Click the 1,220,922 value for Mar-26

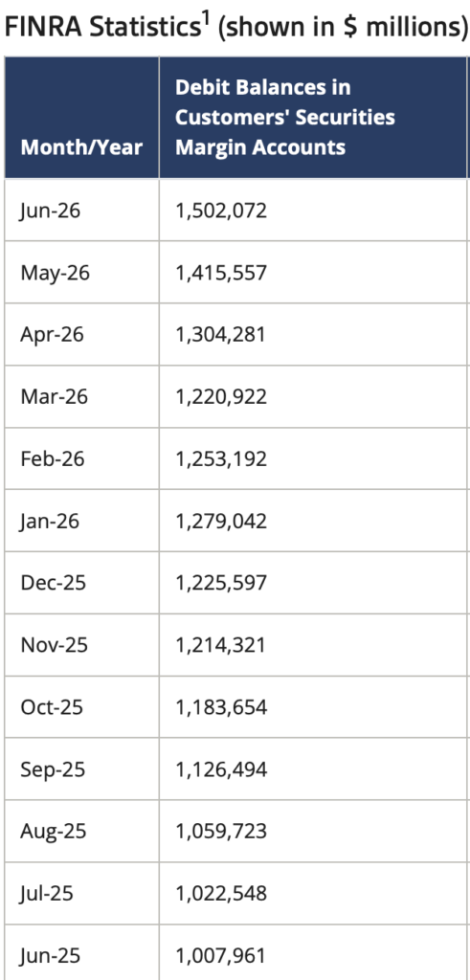pyautogui.click(x=221, y=396)
